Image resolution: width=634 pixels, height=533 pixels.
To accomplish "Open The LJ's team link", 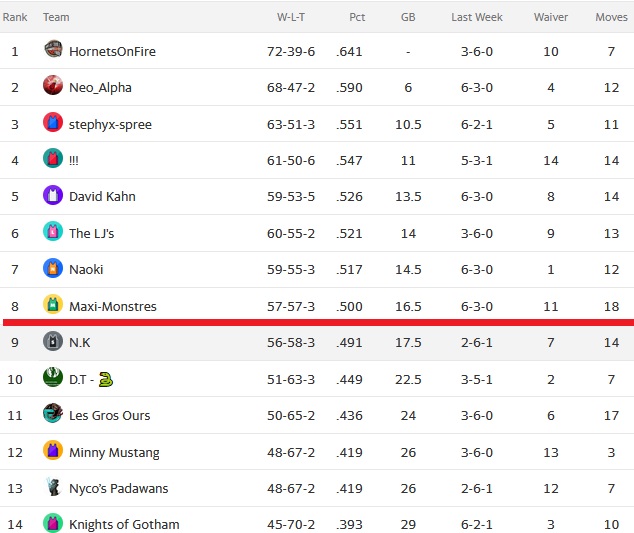I will 92,233.
